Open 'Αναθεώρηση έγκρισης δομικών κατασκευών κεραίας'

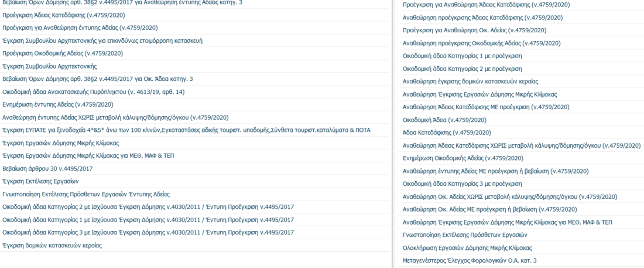click(x=471, y=82)
